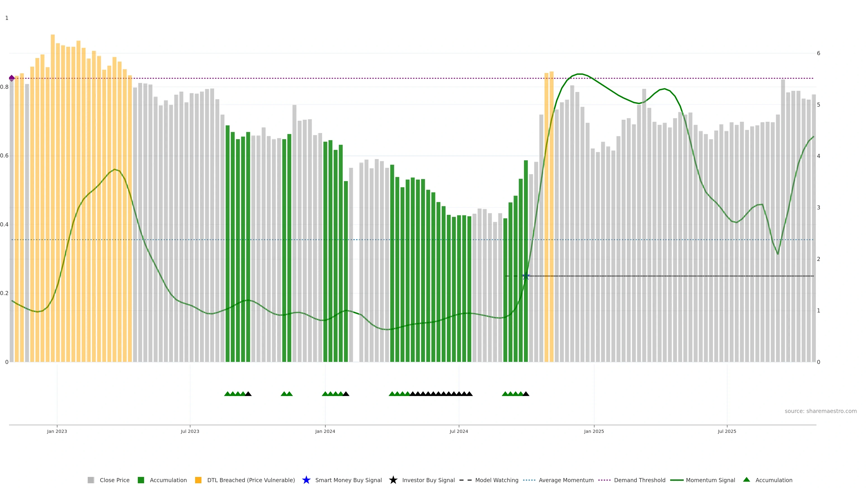The height and width of the screenshot is (488, 868).
Task: Click the orange DTL Breached color swatch
Action: (198, 480)
